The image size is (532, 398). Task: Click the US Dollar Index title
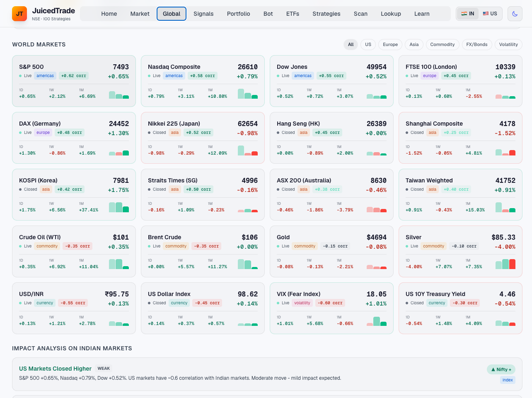169,294
